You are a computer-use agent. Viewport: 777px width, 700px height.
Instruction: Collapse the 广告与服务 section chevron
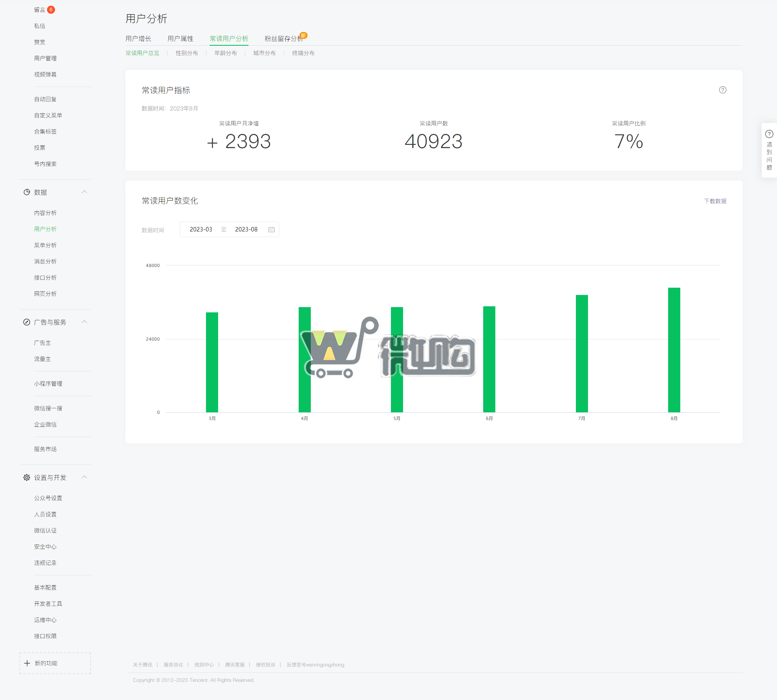pos(84,322)
